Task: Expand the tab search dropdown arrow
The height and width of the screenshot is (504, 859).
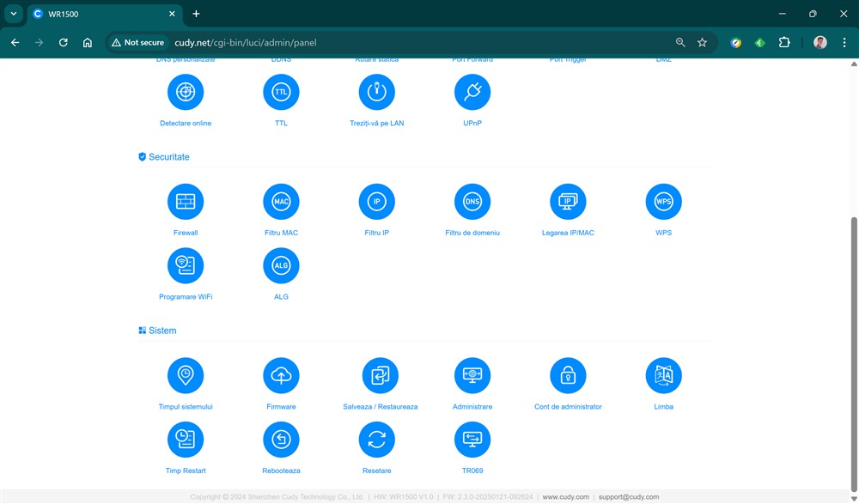Action: pos(14,14)
